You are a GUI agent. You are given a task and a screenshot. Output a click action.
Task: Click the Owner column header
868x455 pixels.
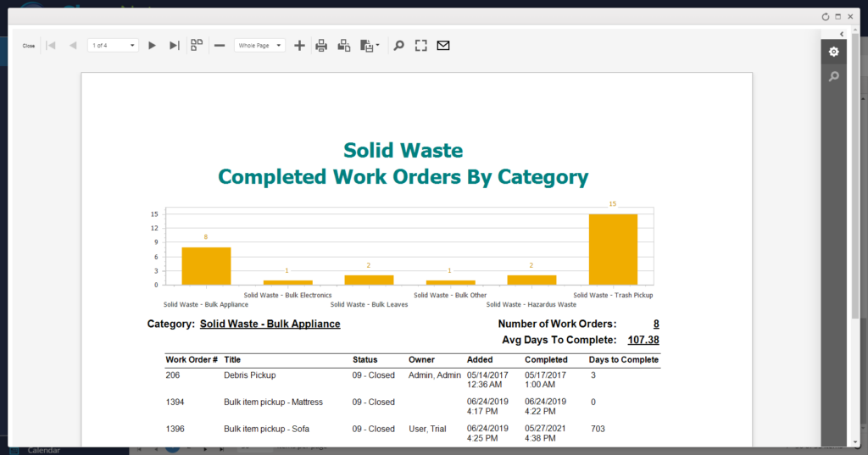[x=421, y=360]
